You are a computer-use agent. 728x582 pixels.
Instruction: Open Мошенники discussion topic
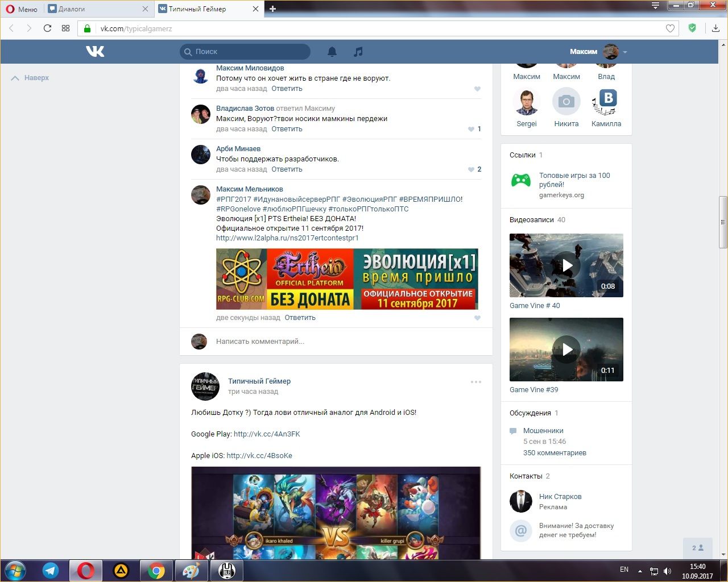(543, 431)
